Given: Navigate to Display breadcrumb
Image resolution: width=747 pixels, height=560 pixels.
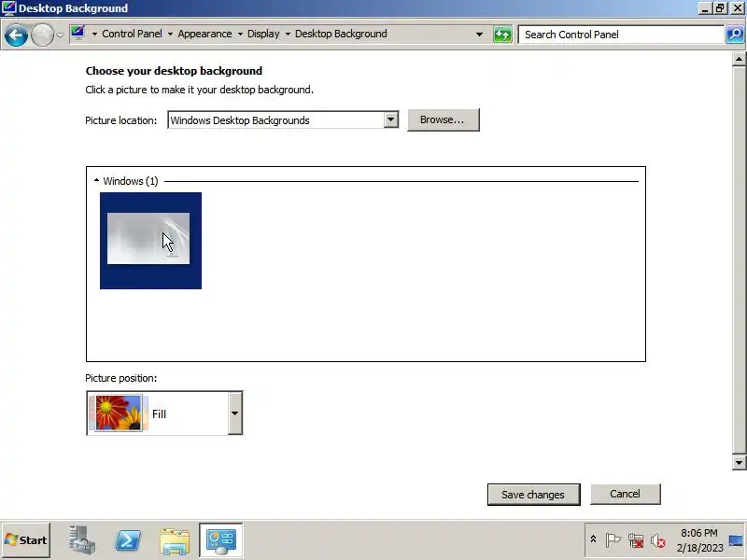Looking at the screenshot, I should 263,34.
